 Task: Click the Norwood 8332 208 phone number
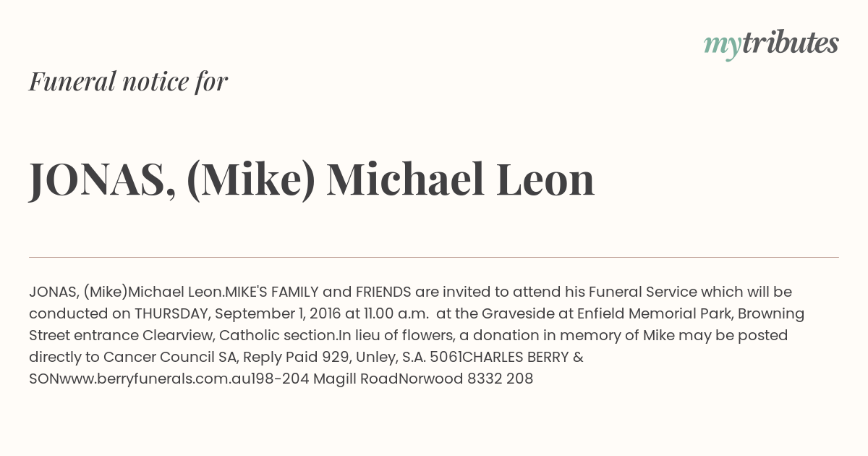tap(466, 379)
